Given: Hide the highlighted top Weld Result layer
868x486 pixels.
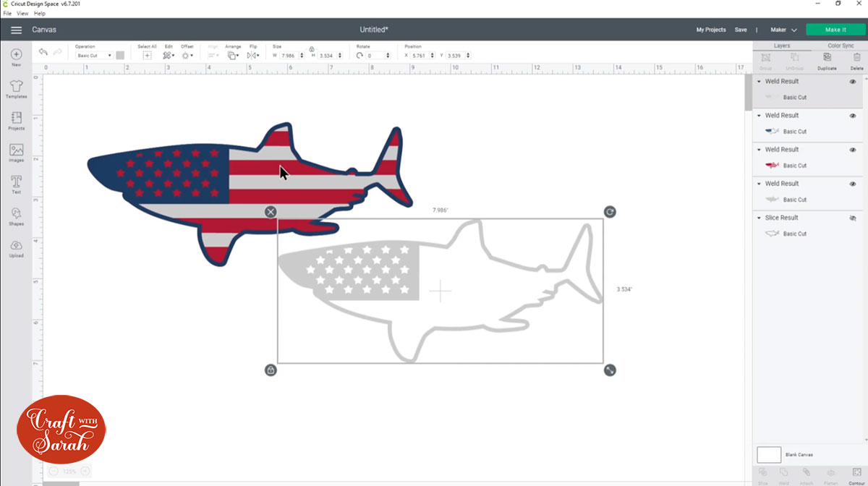Looking at the screenshot, I should click(x=853, y=82).
